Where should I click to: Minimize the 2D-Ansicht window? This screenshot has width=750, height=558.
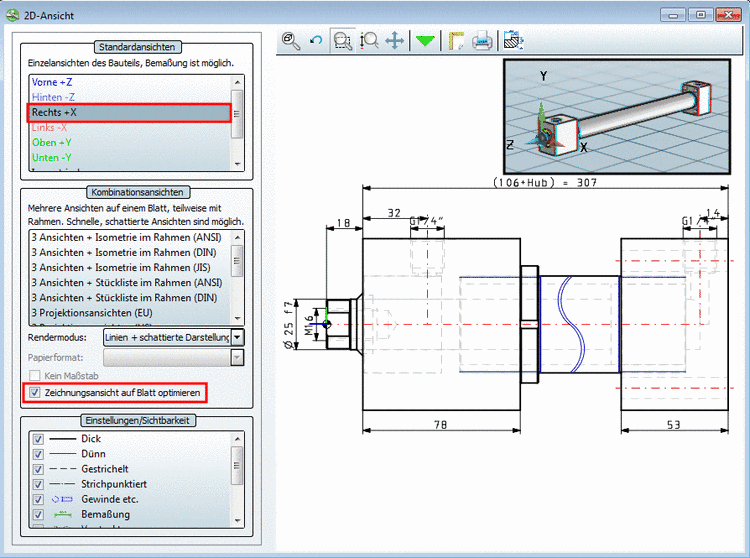click(x=673, y=15)
